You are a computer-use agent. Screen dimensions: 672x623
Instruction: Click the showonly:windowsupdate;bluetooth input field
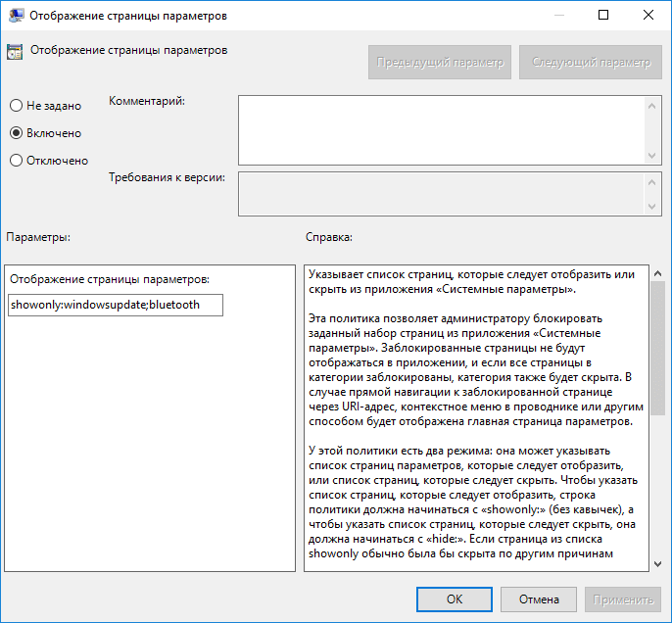pos(116,305)
